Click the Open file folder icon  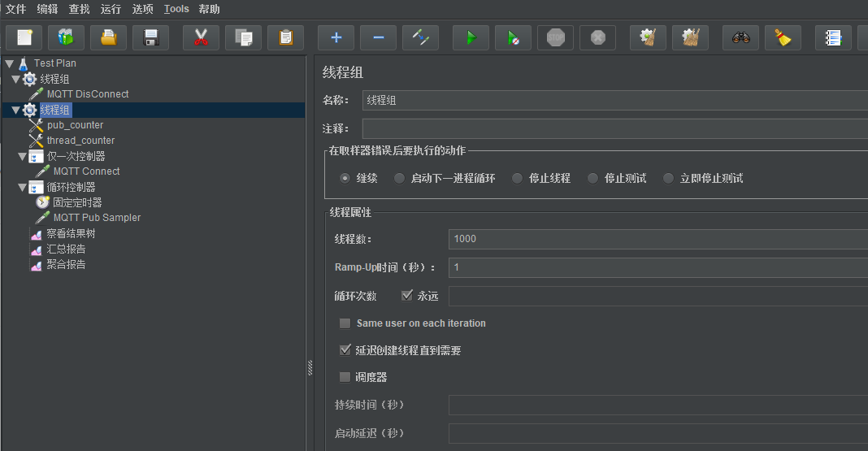[109, 37]
